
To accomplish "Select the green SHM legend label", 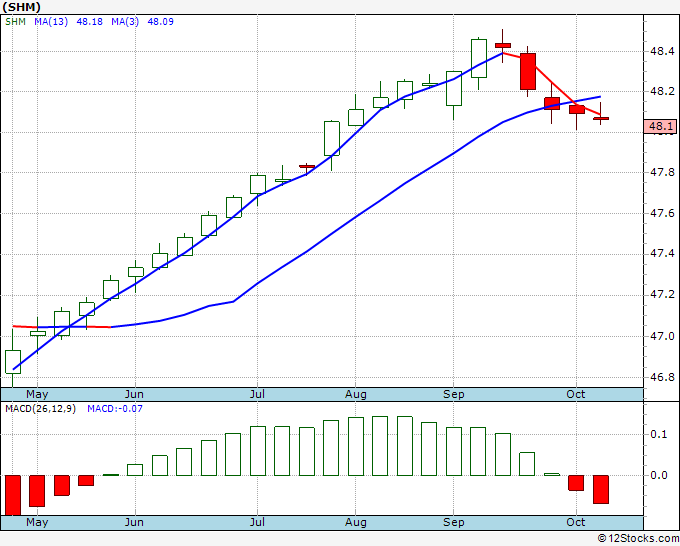I will [16, 22].
